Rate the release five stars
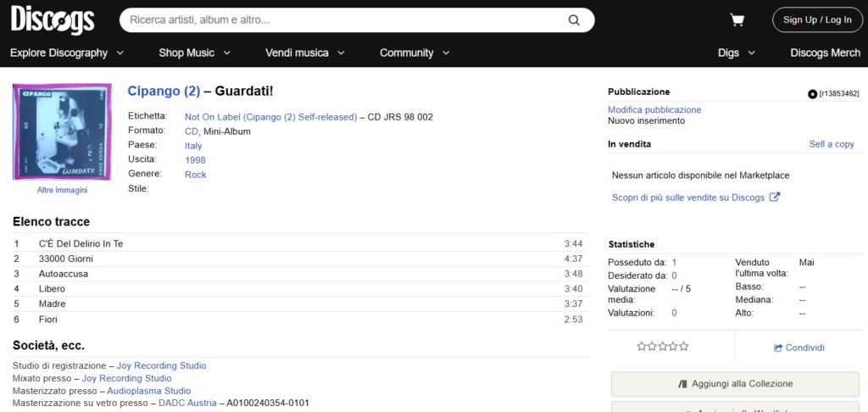868x412 pixels. coord(684,347)
